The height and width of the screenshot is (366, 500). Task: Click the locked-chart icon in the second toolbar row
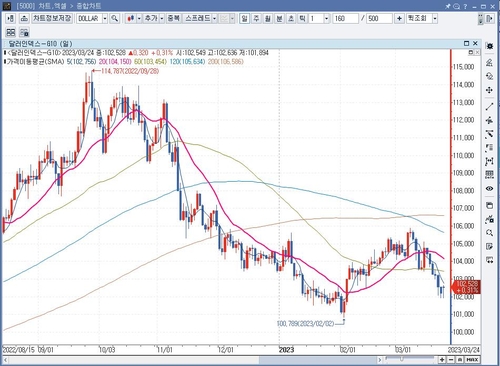(24, 32)
